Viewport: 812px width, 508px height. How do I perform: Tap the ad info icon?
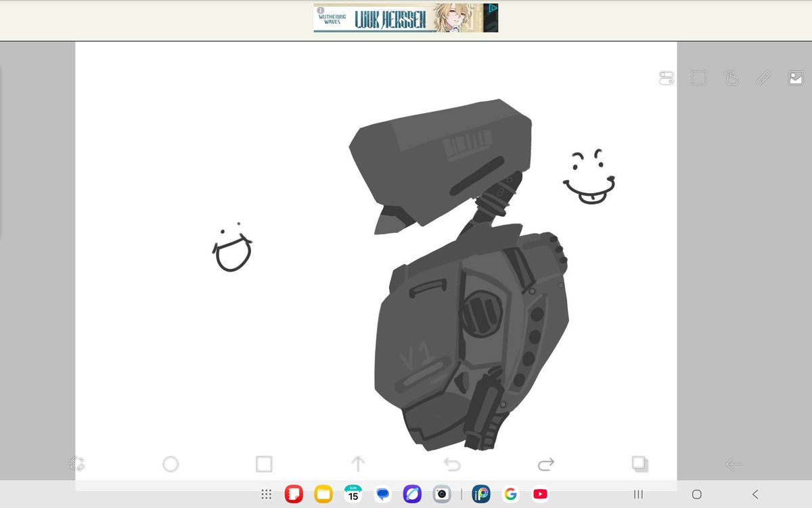321,10
